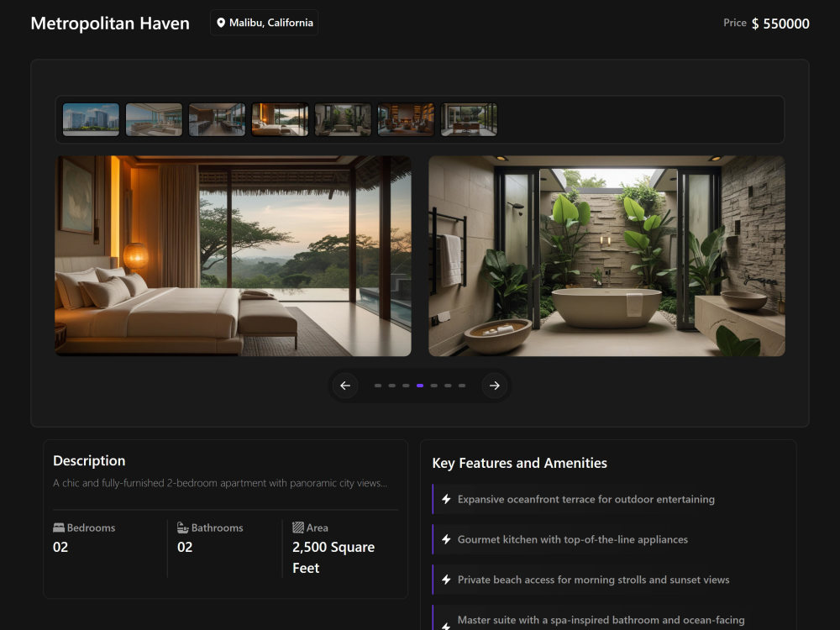Click the previous image arrow button
This screenshot has width=840, height=630.
tap(345, 386)
